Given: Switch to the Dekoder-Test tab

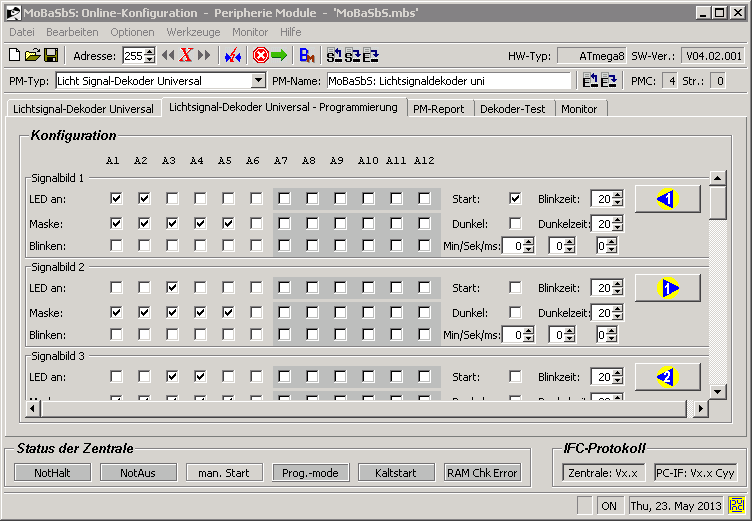Looking at the screenshot, I should [513, 108].
